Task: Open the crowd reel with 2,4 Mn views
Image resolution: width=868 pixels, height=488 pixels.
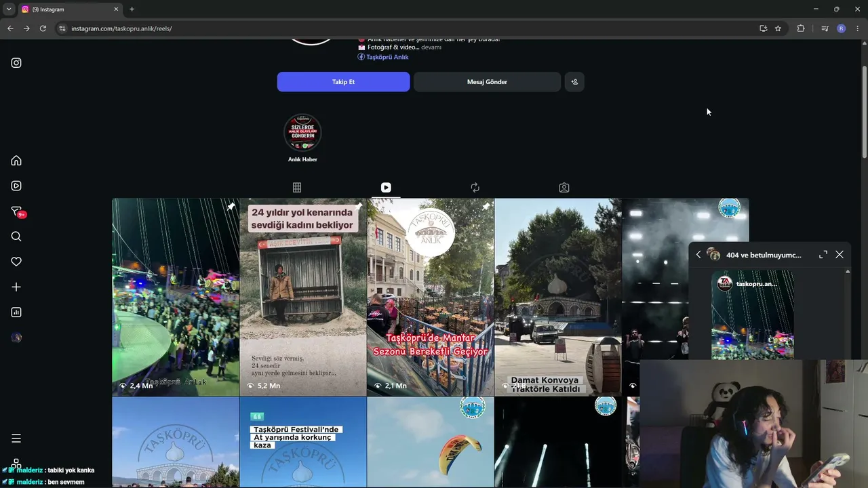Action: pos(176,297)
